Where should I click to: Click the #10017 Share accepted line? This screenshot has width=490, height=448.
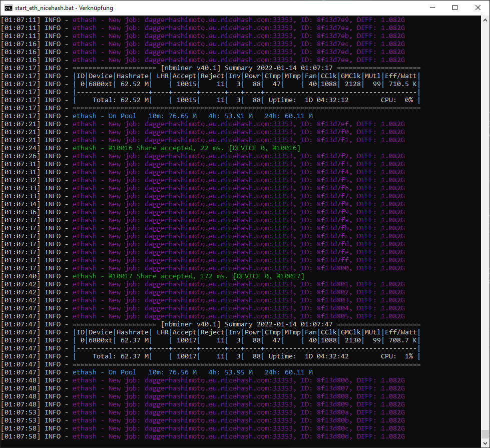pyautogui.click(x=188, y=276)
